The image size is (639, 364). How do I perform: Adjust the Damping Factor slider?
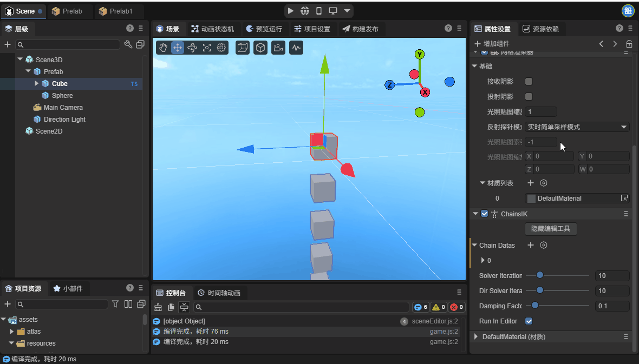coord(535,306)
